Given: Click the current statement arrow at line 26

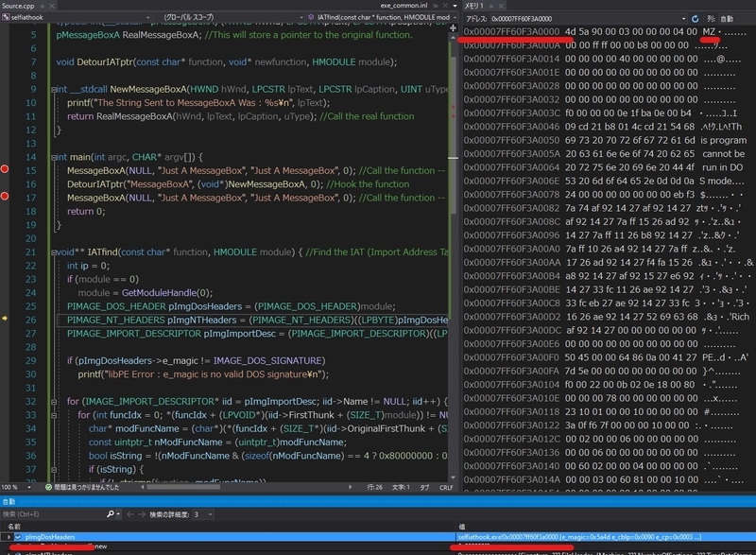Looking at the screenshot, I should [5, 319].
